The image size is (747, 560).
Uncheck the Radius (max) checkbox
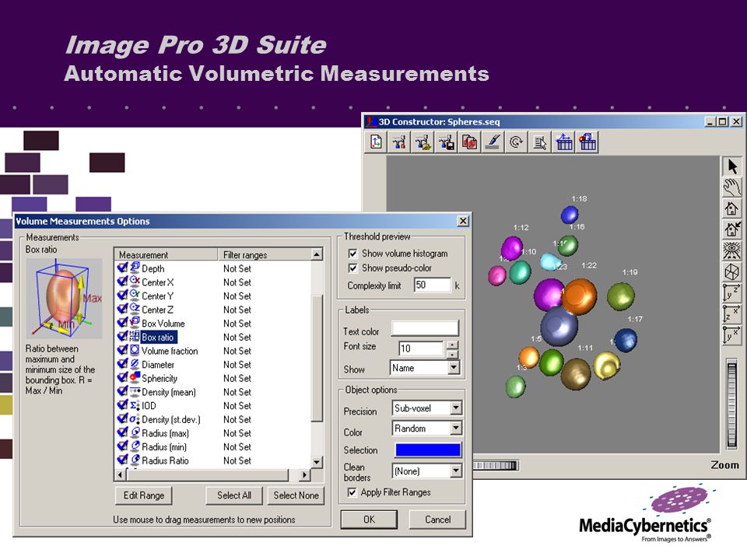[x=122, y=433]
